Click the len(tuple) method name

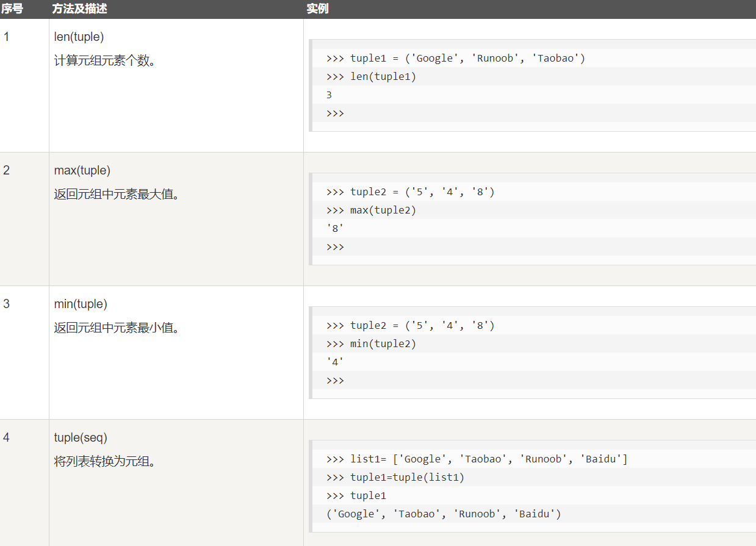(79, 37)
